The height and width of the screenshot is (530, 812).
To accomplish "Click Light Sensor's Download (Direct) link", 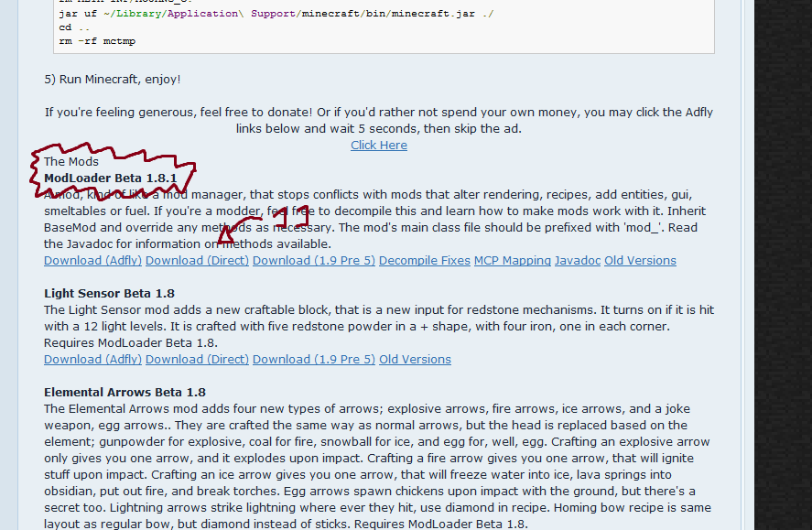I will pyautogui.click(x=197, y=360).
